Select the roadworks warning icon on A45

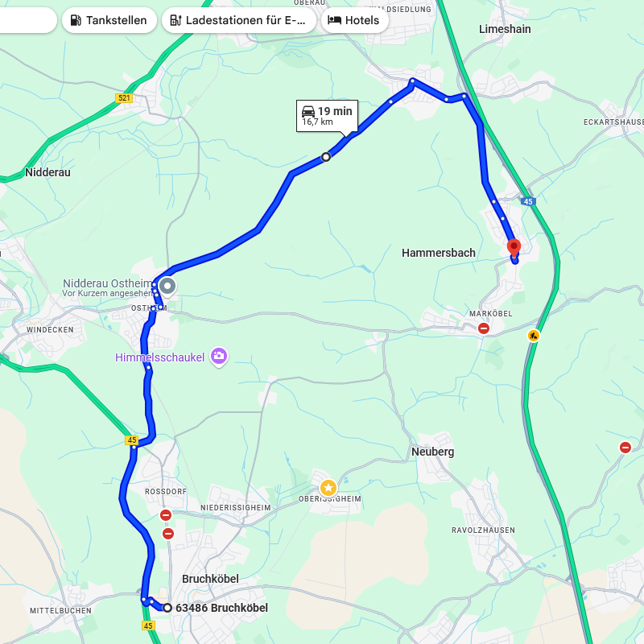534,336
